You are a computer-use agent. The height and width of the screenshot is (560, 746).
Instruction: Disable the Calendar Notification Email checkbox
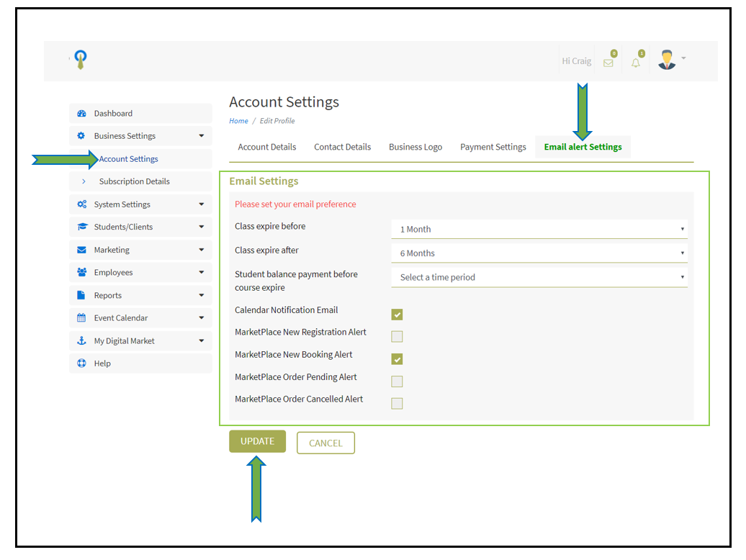tap(397, 315)
